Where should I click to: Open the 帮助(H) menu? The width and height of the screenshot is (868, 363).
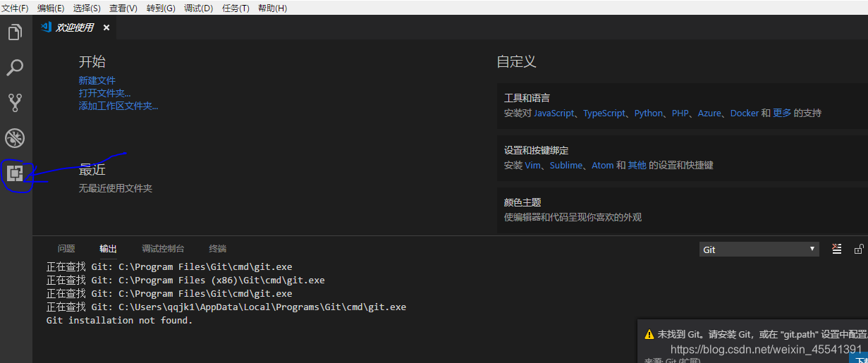pyautogui.click(x=272, y=8)
